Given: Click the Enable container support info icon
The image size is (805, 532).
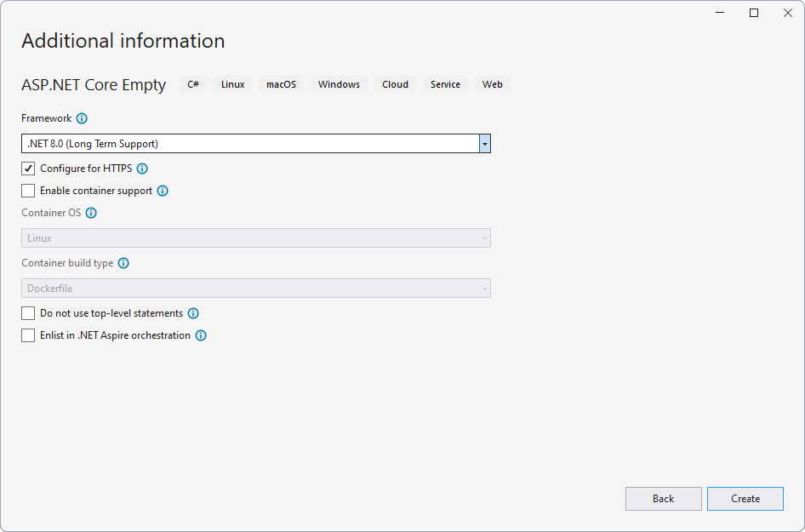Looking at the screenshot, I should (162, 191).
